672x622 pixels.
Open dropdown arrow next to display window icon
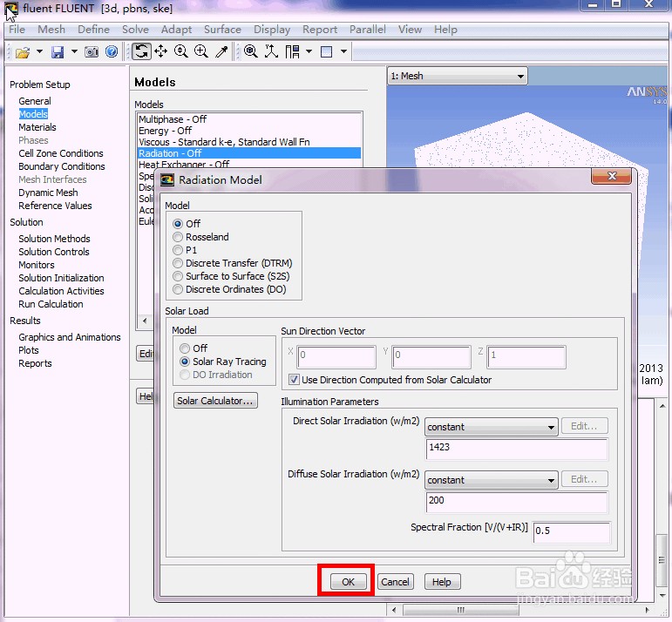[x=343, y=51]
